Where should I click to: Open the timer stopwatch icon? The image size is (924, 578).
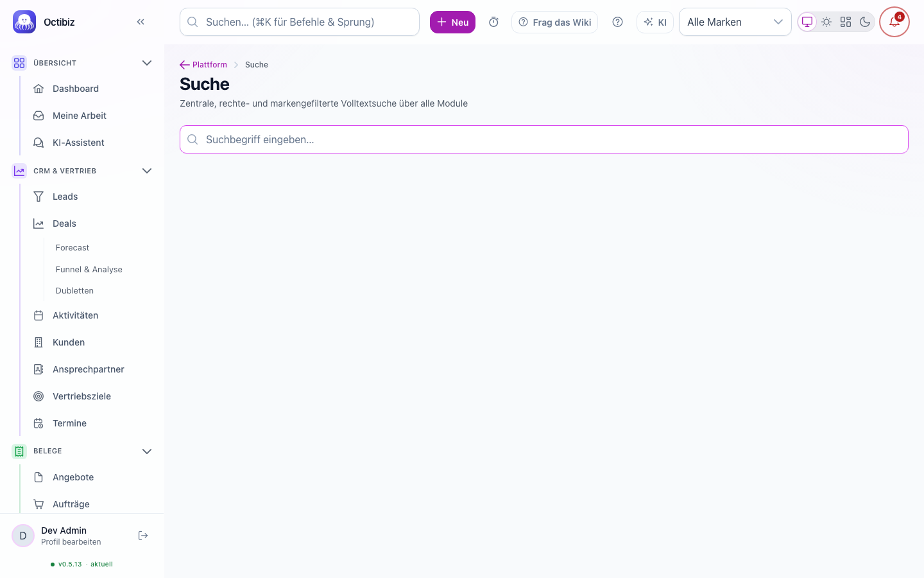tap(493, 22)
